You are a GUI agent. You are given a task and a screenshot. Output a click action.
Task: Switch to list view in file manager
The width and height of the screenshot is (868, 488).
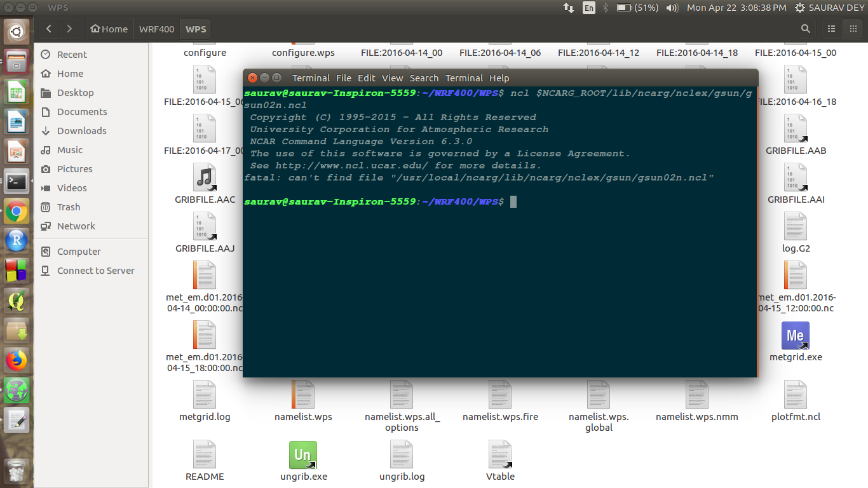831,29
